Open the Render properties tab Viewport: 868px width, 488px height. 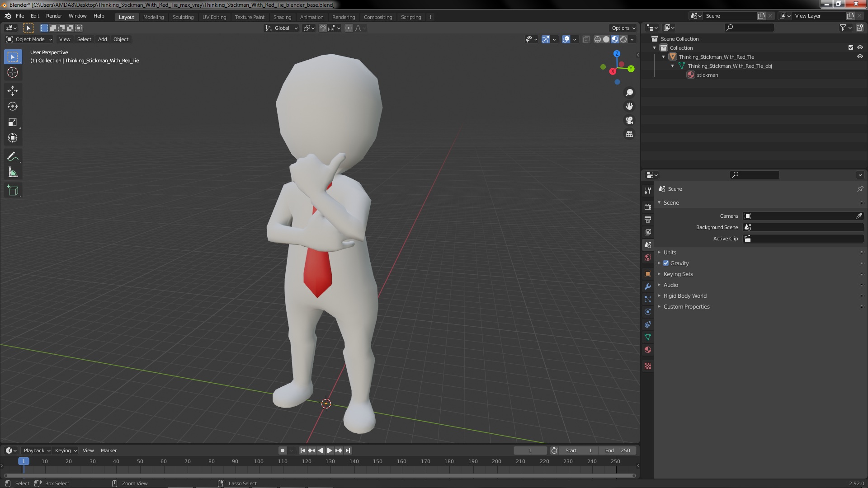pyautogui.click(x=648, y=206)
